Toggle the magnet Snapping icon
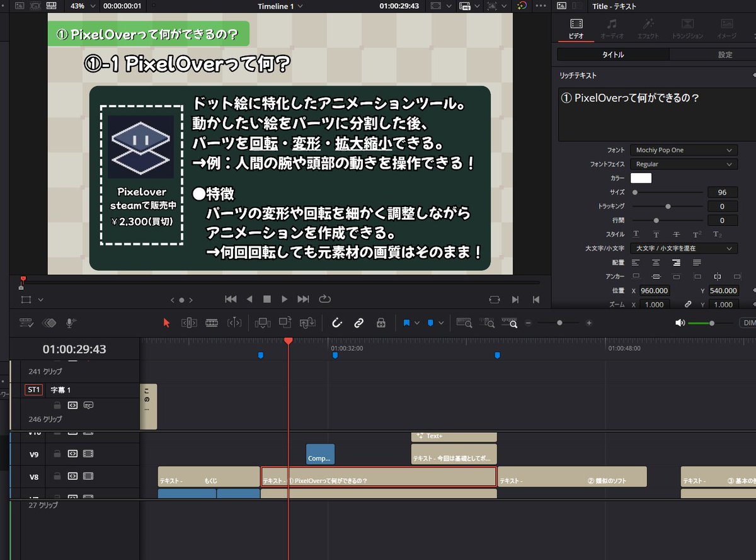This screenshot has height=560, width=756. 336,323
